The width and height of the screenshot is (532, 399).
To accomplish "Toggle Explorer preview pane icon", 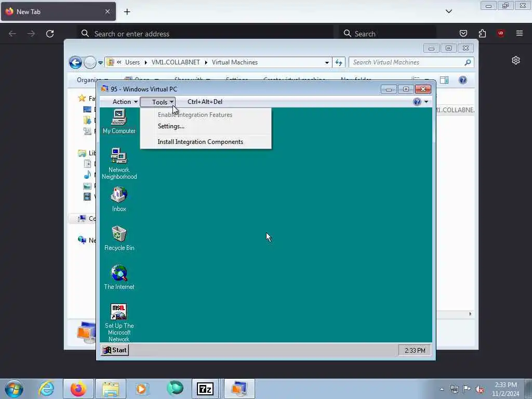I will [444, 80].
